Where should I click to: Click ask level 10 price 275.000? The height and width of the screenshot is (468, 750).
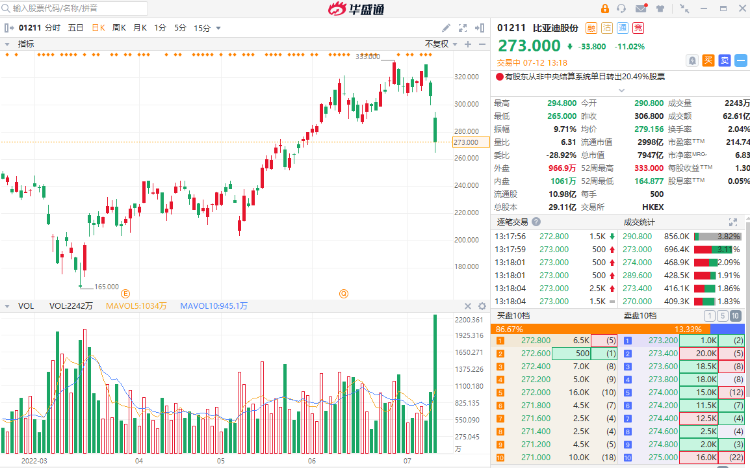coord(663,457)
